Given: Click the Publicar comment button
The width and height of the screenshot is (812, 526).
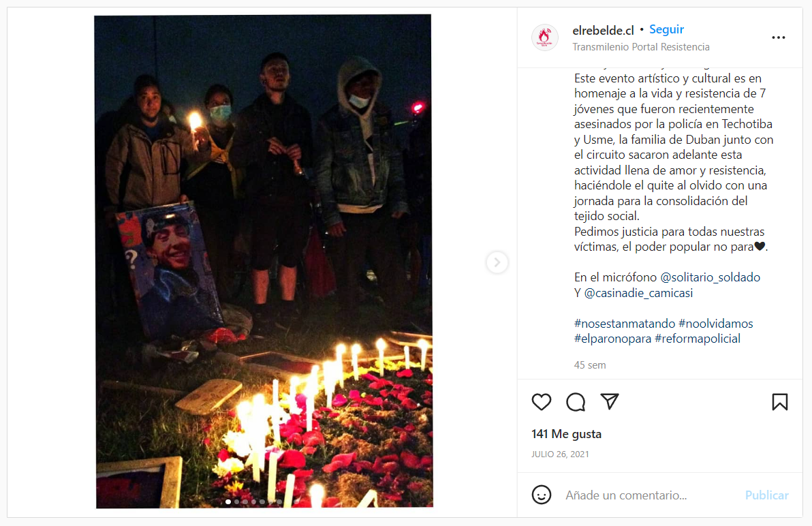Looking at the screenshot, I should (766, 495).
